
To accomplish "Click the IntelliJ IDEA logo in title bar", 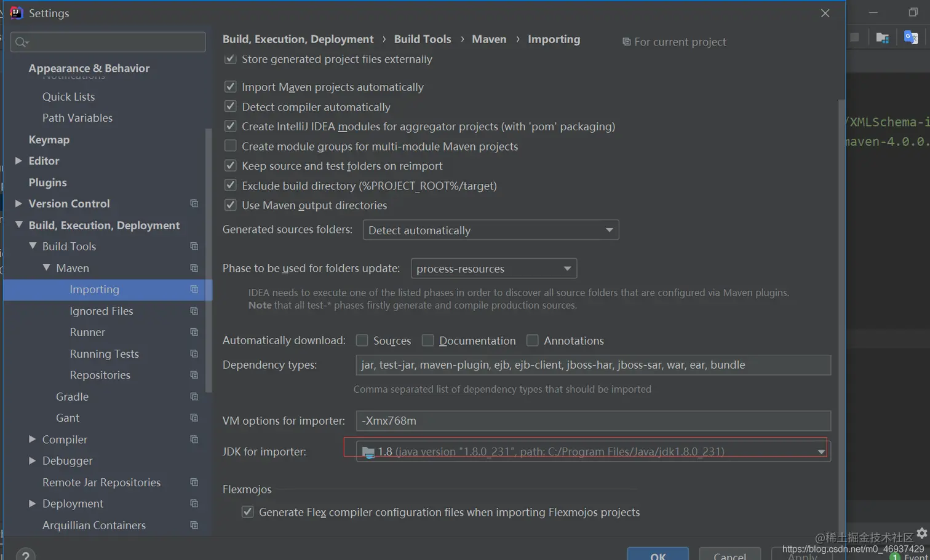I will click(16, 13).
